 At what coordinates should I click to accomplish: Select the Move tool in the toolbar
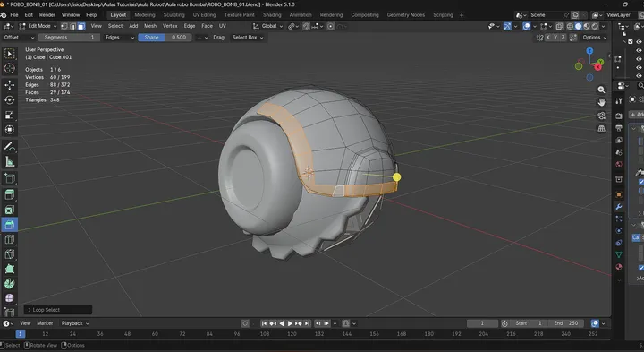click(x=10, y=85)
